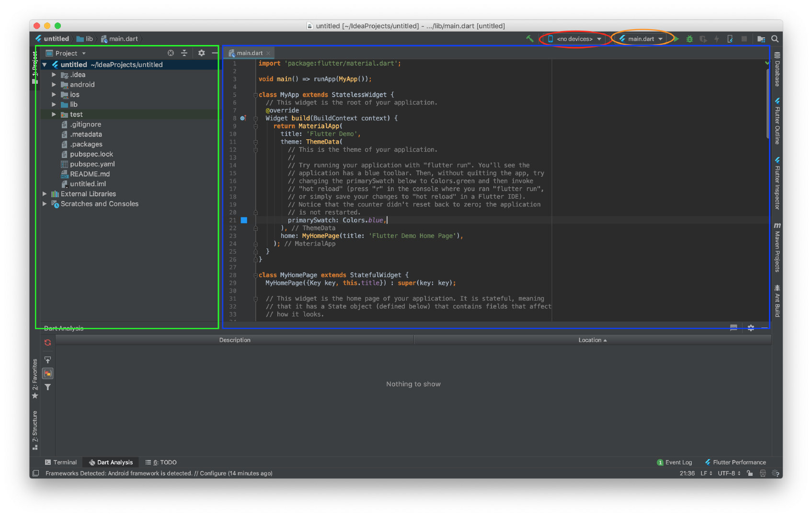Screen dimensions: 812x517
Task: Open the main.dart run configuration dropdown
Action: click(x=641, y=39)
